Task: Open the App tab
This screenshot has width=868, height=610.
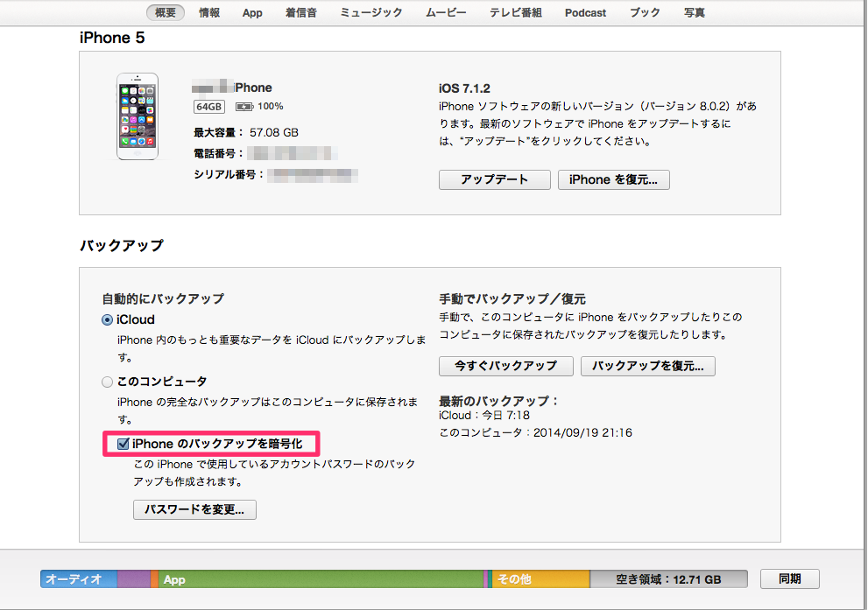Action: coord(252,13)
